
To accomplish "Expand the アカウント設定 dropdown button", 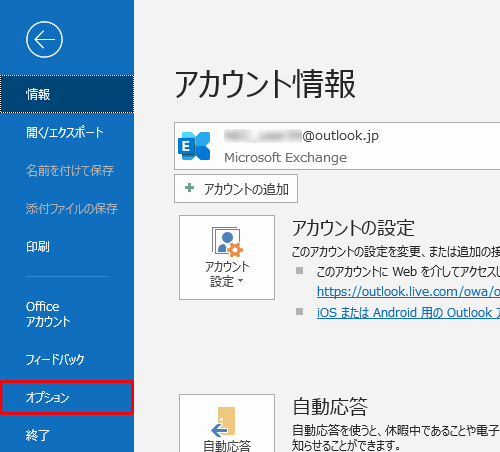I will (x=227, y=257).
